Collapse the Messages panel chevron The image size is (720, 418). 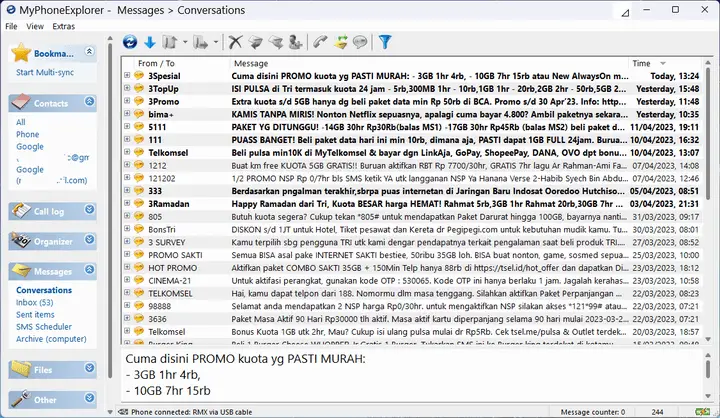pos(90,270)
